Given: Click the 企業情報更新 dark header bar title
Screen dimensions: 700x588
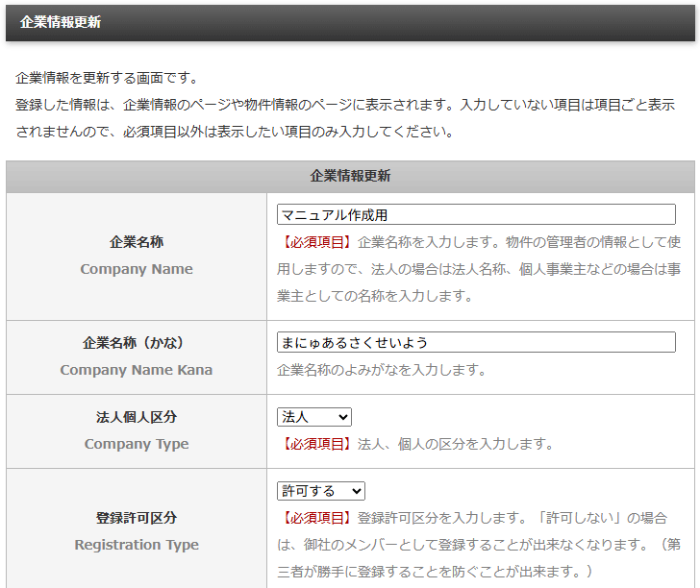Looking at the screenshot, I should tap(61, 22).
